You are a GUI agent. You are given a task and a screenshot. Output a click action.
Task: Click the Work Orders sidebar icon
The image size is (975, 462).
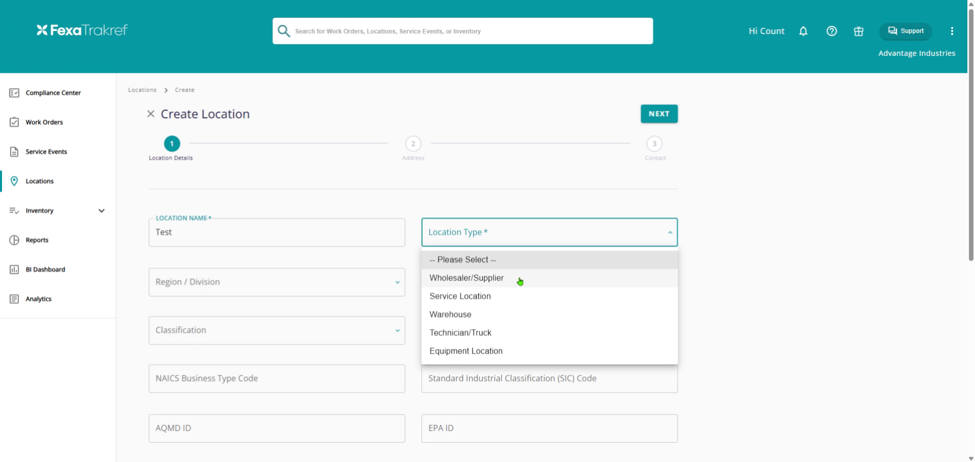pos(14,122)
